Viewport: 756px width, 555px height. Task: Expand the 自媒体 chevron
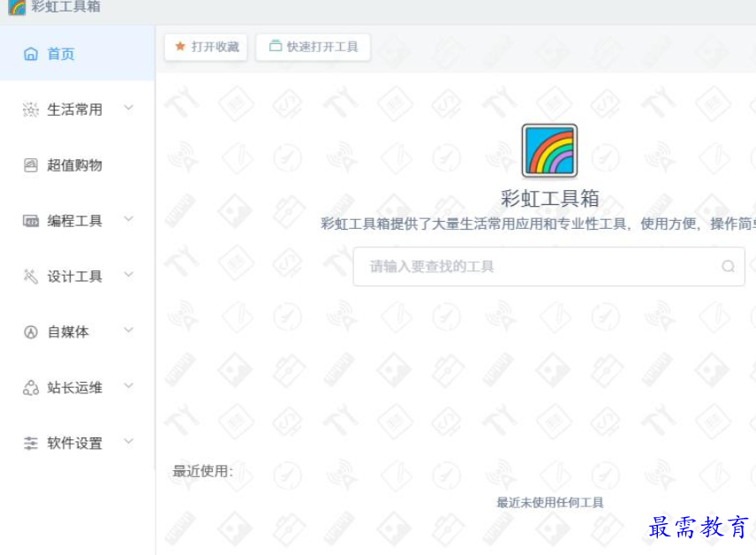click(x=128, y=331)
